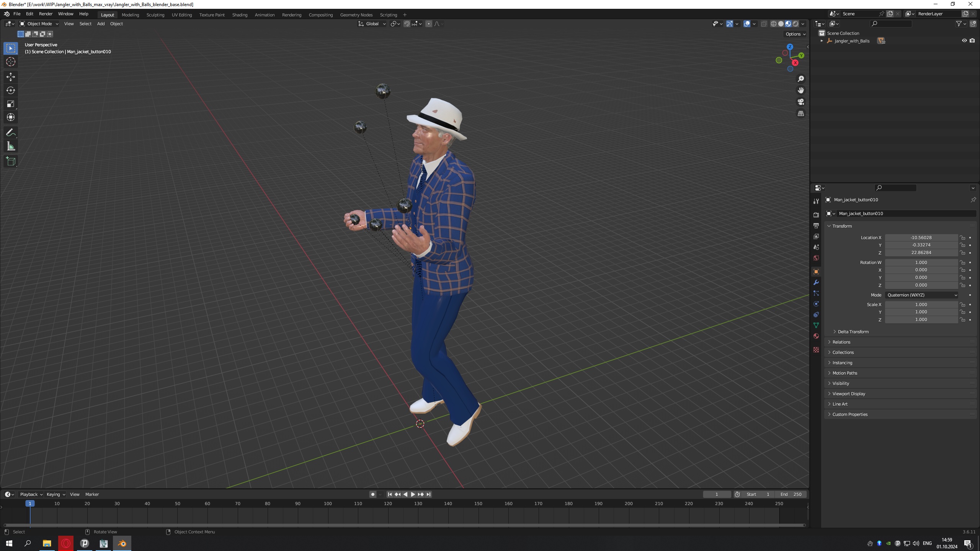Open the Tool properties tab
Viewport: 980px width, 551px height.
[816, 201]
